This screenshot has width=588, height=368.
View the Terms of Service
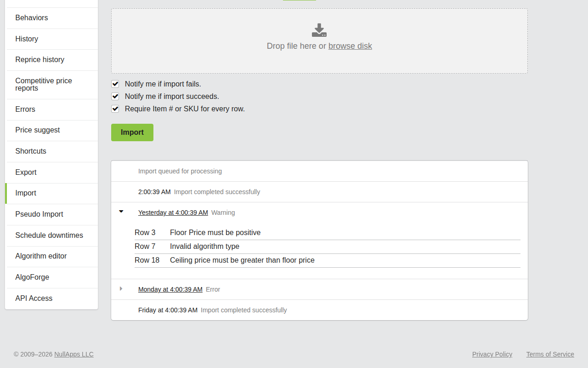point(550,354)
